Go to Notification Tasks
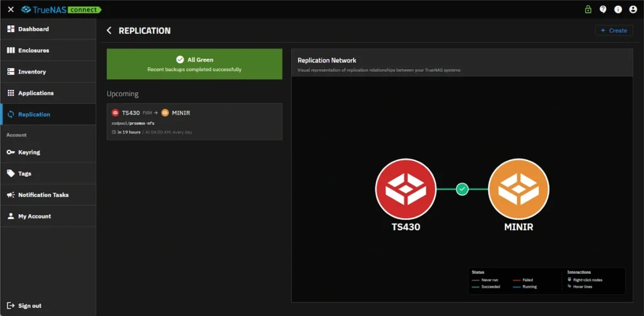The width and height of the screenshot is (644, 316). (43, 195)
